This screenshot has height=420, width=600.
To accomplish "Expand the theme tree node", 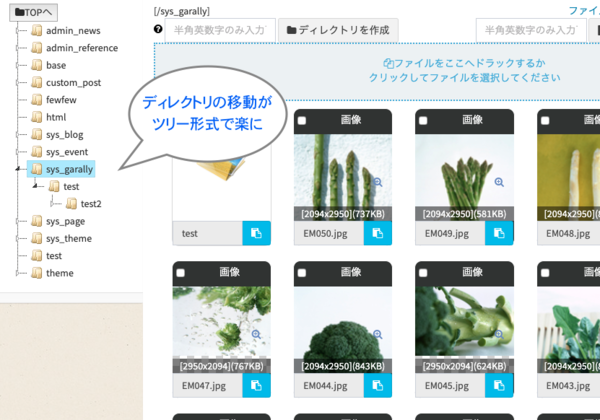I will [x=17, y=273].
